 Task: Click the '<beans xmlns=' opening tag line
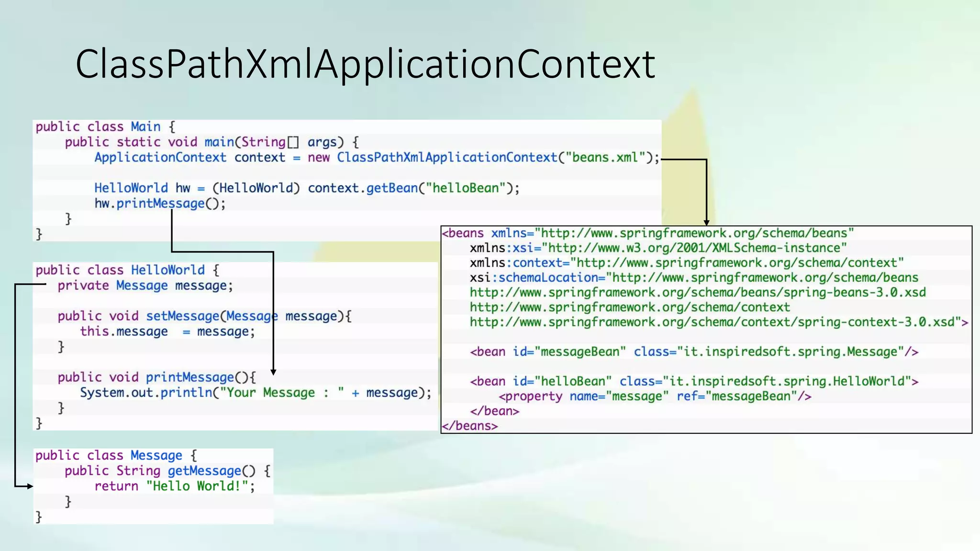tap(648, 233)
